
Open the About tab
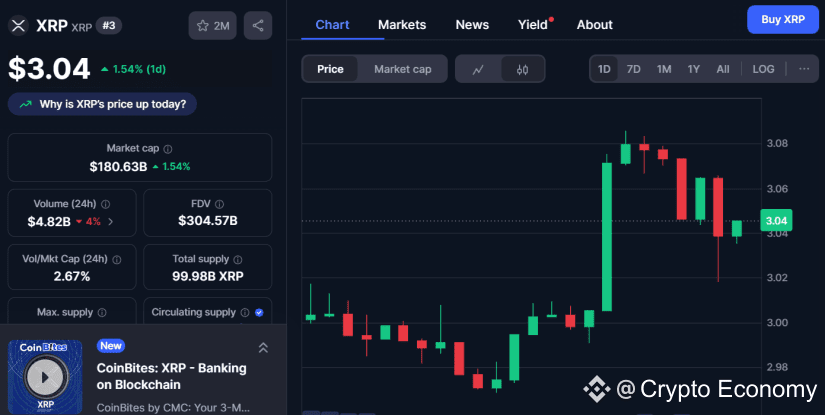595,25
